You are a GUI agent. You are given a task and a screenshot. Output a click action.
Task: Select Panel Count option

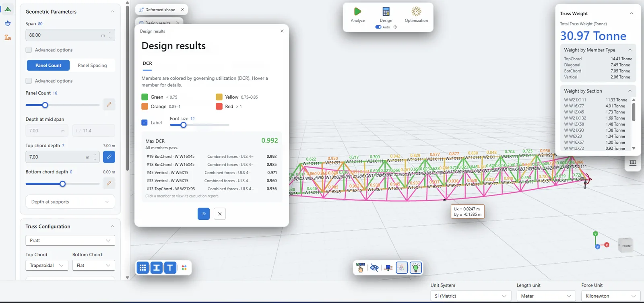[x=48, y=65]
